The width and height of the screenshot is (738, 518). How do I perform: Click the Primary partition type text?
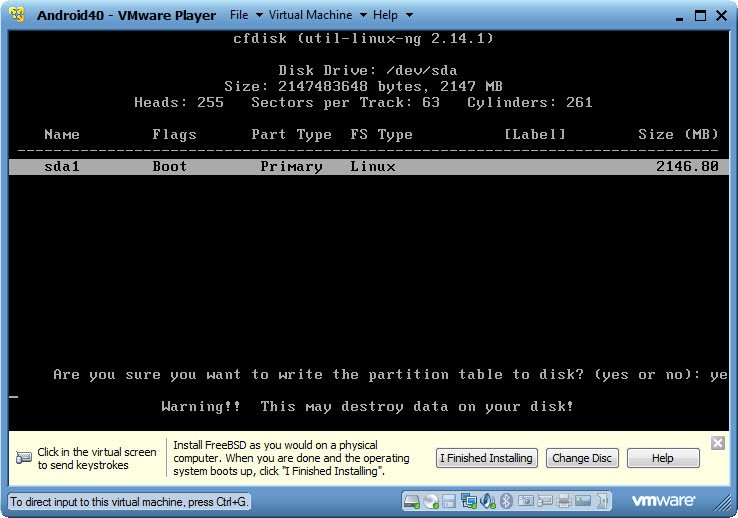pos(291,167)
